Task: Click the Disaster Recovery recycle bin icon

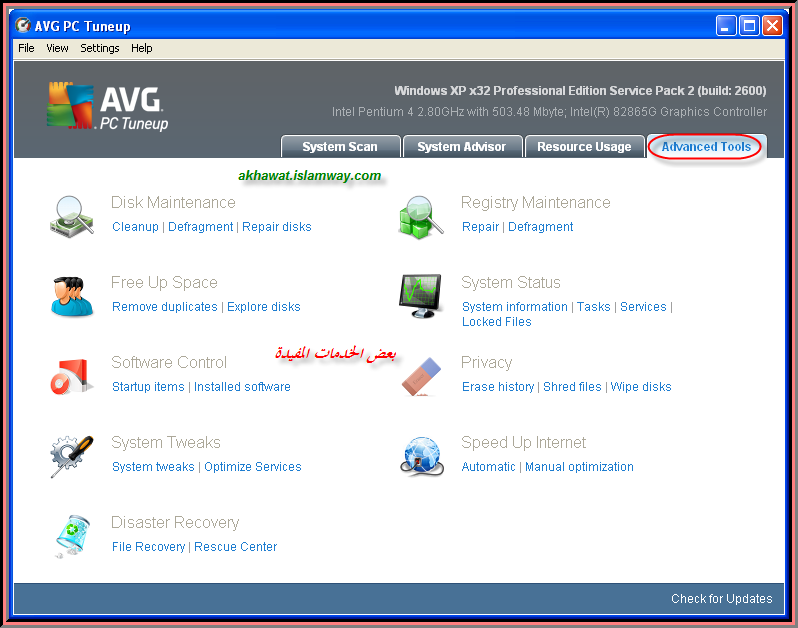Action: [x=72, y=536]
